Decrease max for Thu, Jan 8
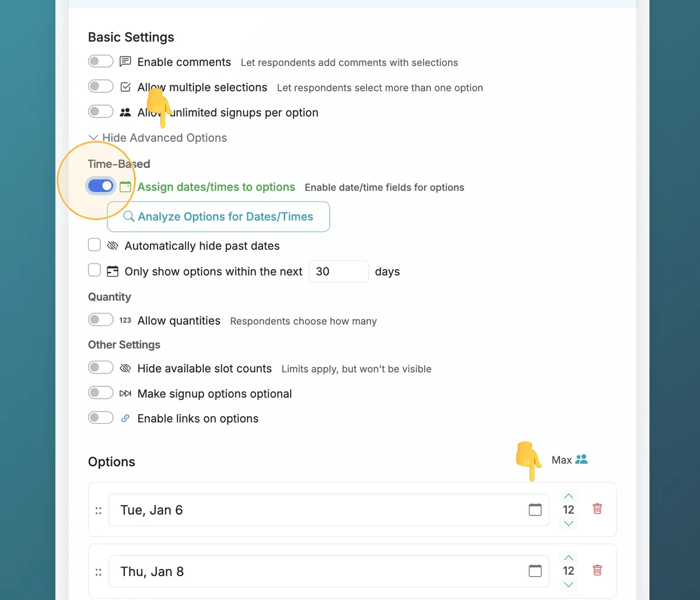 pyautogui.click(x=569, y=584)
